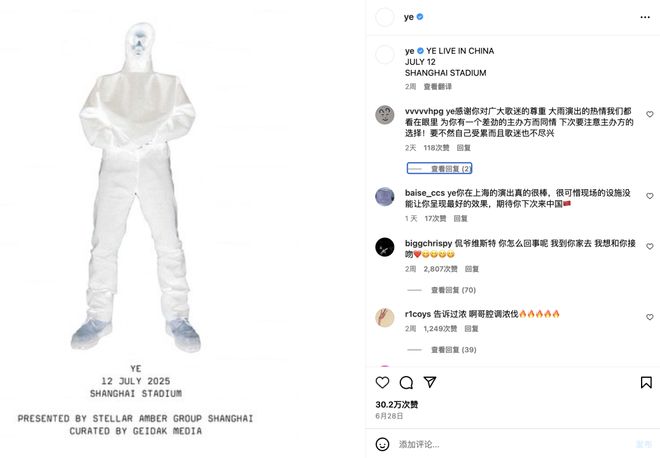Open biggchrispy's black profile avatar

[385, 247]
